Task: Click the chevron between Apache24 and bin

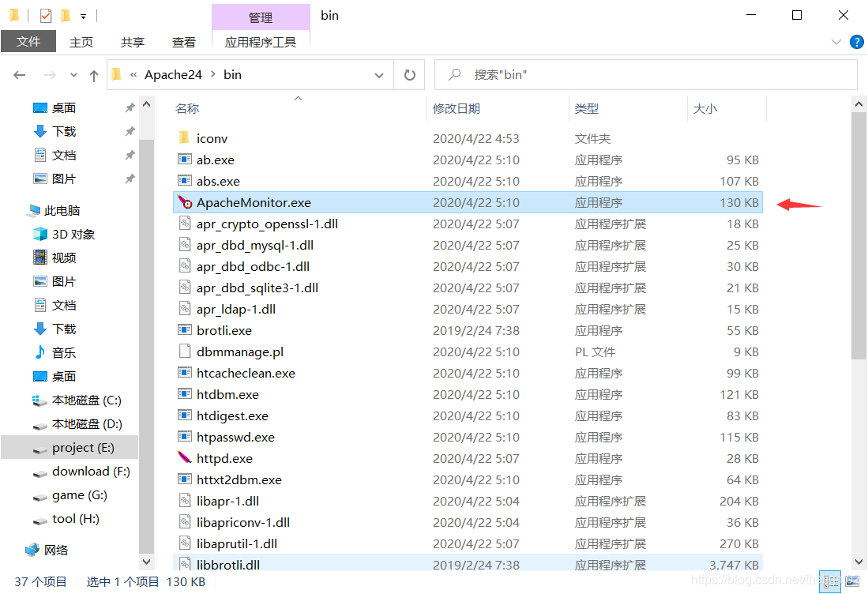Action: (x=213, y=74)
